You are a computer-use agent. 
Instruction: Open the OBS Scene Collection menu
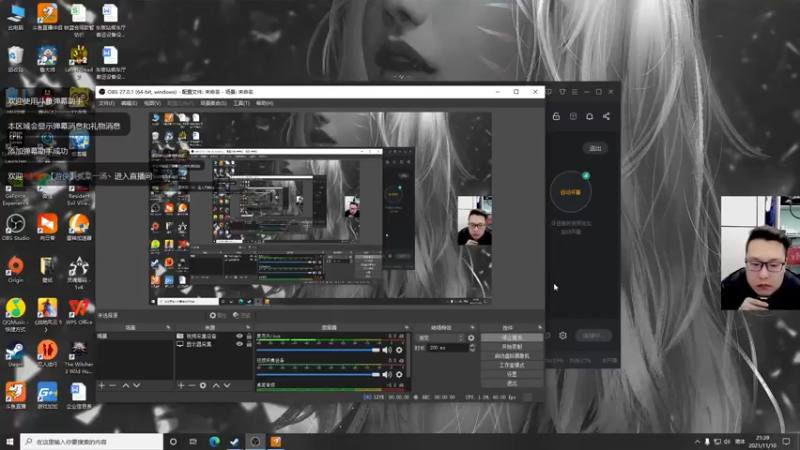coord(213,103)
